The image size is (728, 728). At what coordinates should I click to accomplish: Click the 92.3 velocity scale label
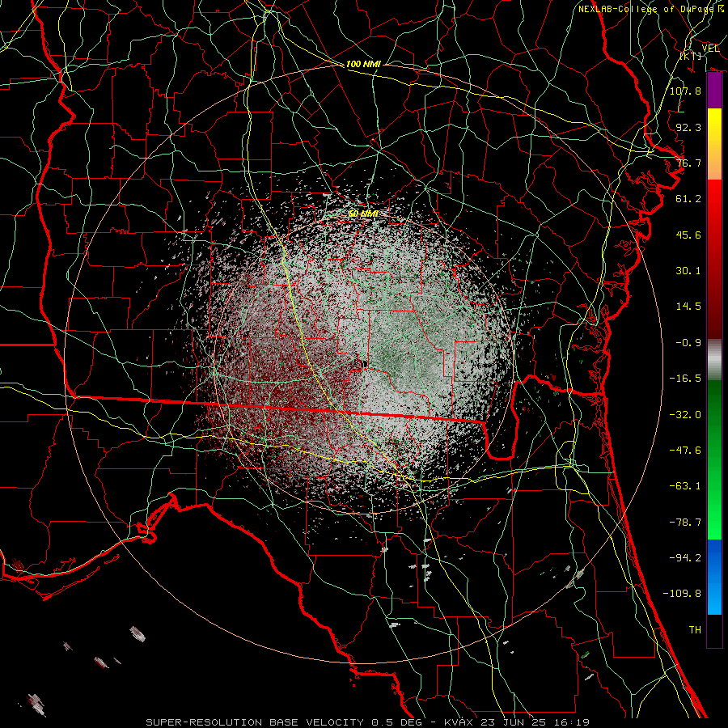coord(688,127)
